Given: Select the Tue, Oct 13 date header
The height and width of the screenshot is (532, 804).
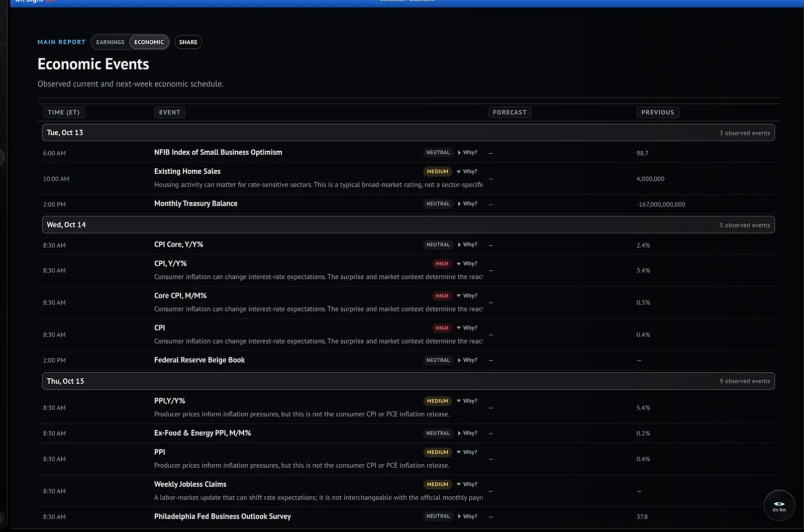Looking at the screenshot, I should click(x=408, y=133).
